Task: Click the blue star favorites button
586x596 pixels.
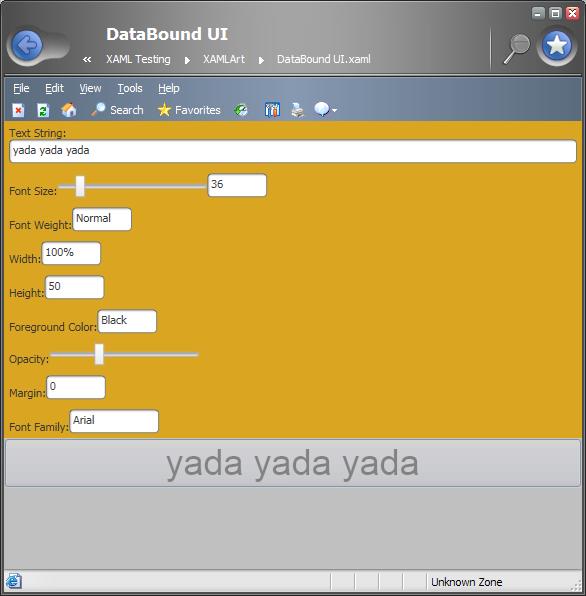Action: (556, 45)
